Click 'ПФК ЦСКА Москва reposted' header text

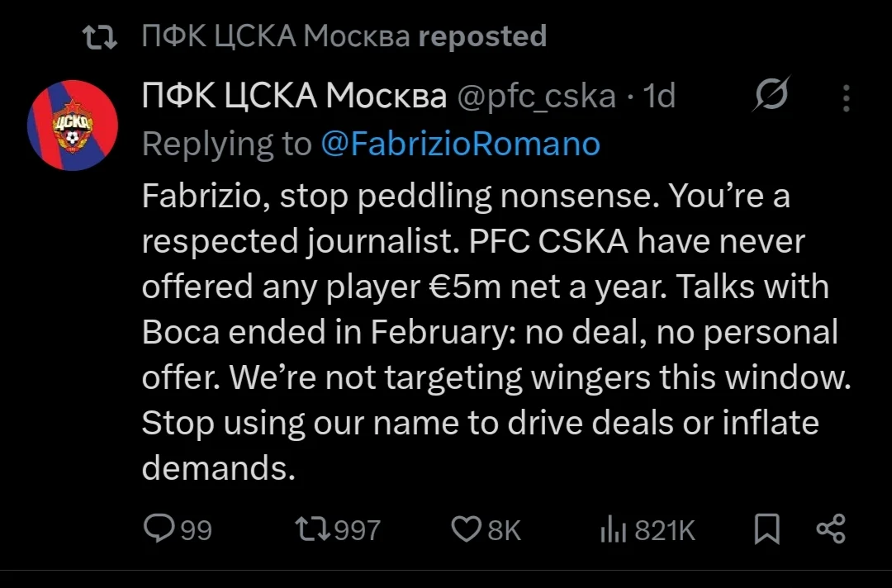coord(344,36)
